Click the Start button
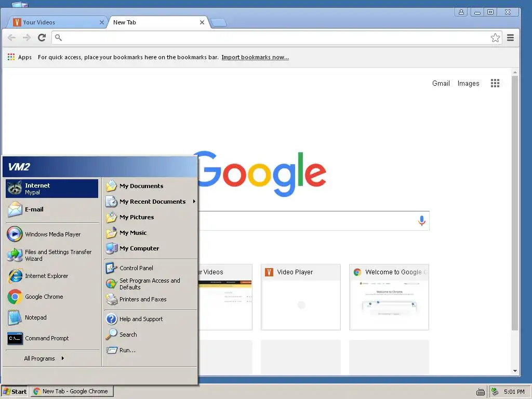The image size is (532, 399). [x=15, y=392]
